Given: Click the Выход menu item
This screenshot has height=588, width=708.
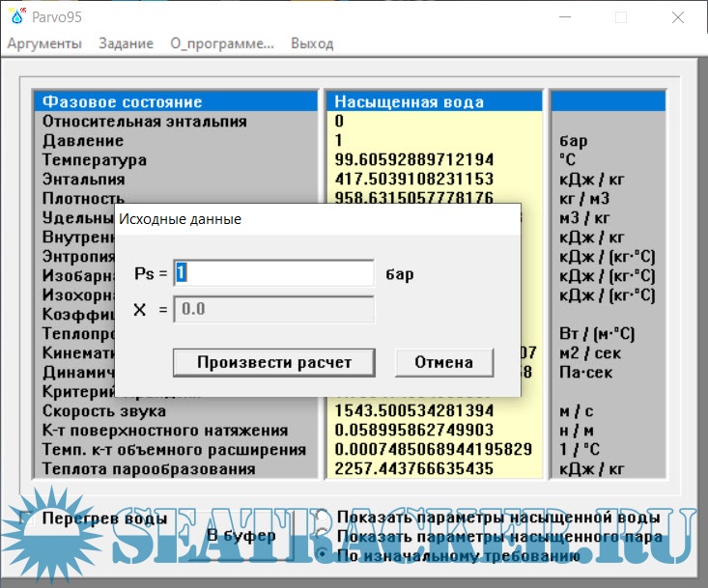Looking at the screenshot, I should (x=312, y=43).
